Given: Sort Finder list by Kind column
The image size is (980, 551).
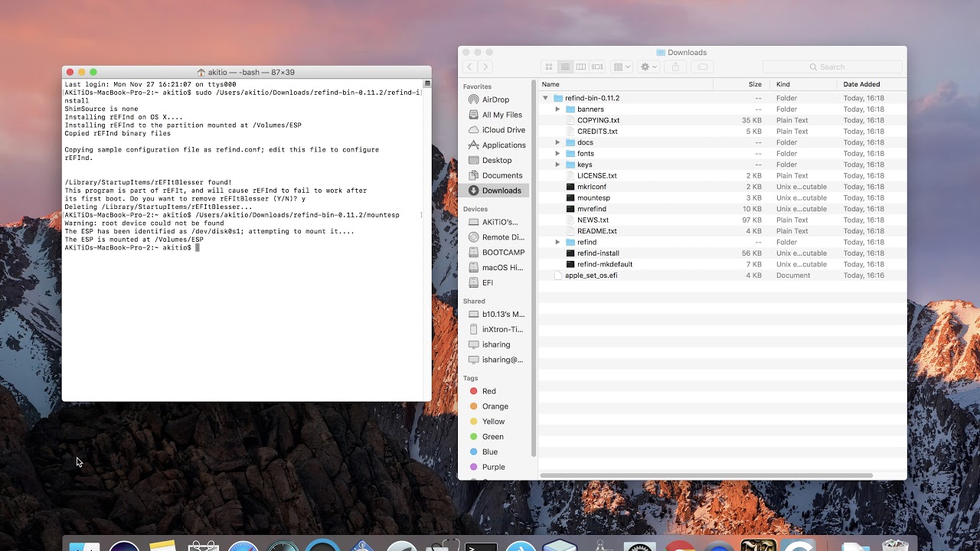Looking at the screenshot, I should coord(802,84).
